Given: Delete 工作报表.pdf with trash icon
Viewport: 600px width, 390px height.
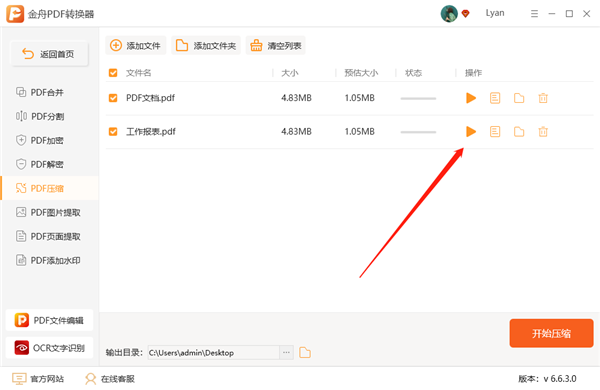Looking at the screenshot, I should pyautogui.click(x=543, y=132).
